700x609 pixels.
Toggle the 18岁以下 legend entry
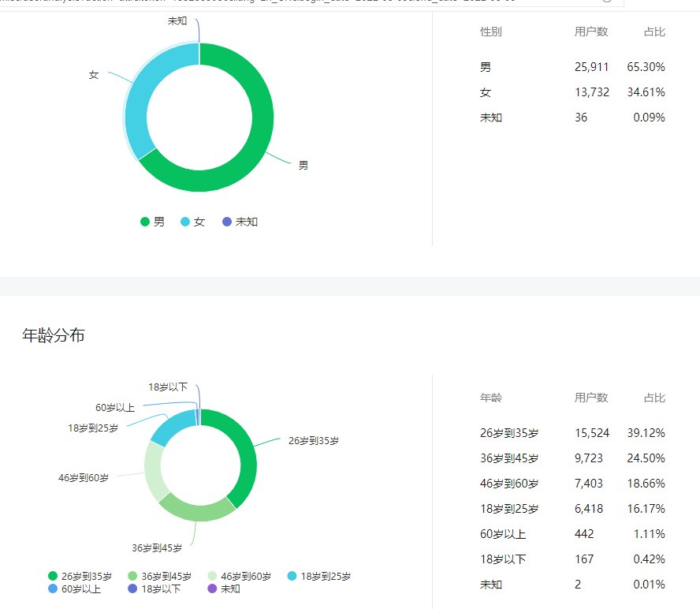tap(154, 589)
